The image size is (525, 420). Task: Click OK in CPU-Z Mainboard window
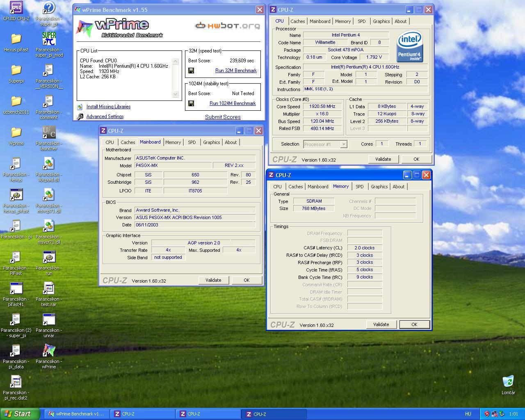tap(247, 280)
